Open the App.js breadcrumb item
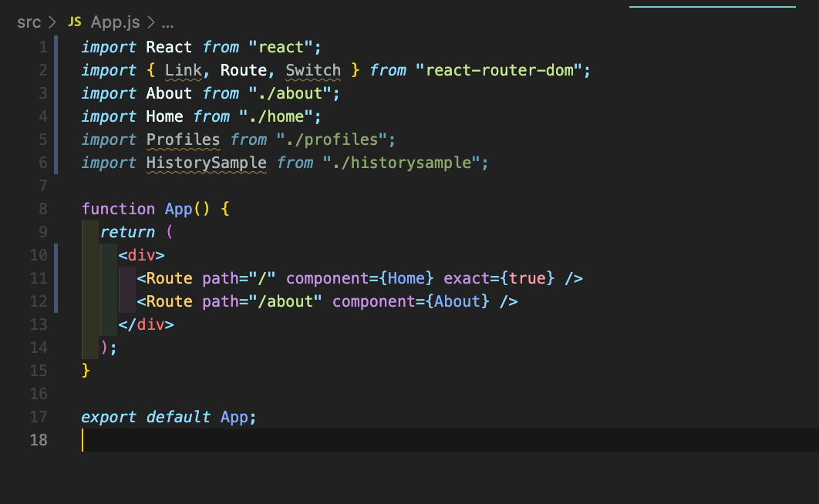The height and width of the screenshot is (504, 819). point(115,22)
